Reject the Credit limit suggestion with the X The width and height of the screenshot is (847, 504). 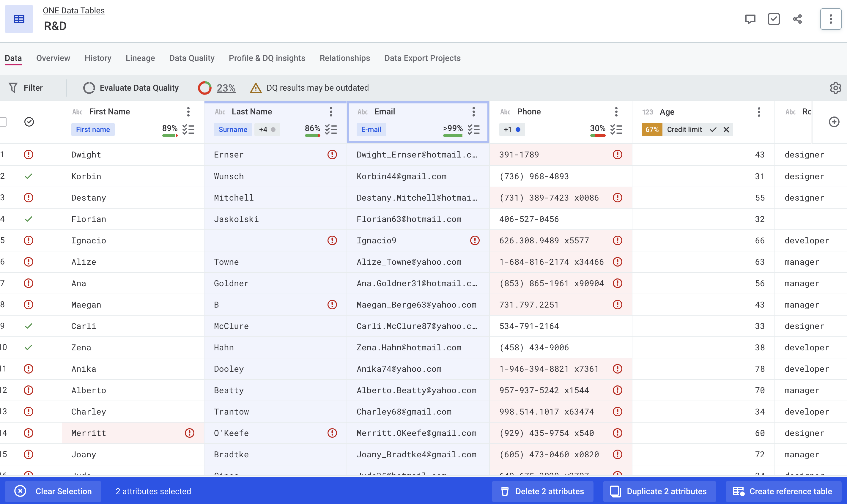[x=726, y=129]
